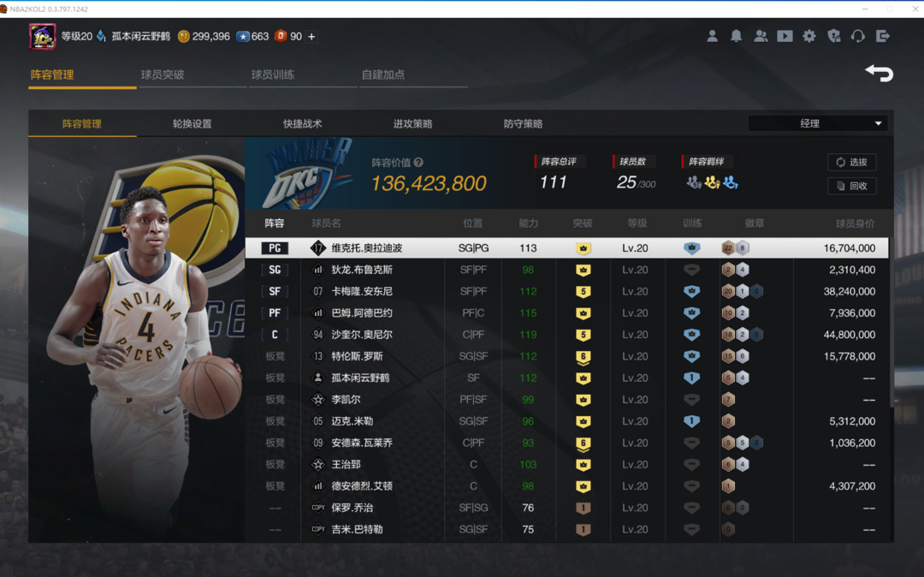Click the lineup value 136,423,800
Viewport: 924px width, 577px height.
(429, 184)
